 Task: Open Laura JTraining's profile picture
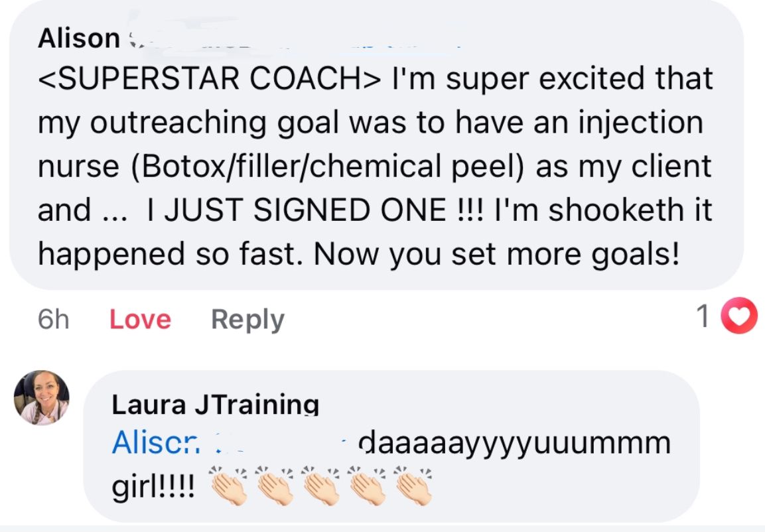pyautogui.click(x=41, y=397)
